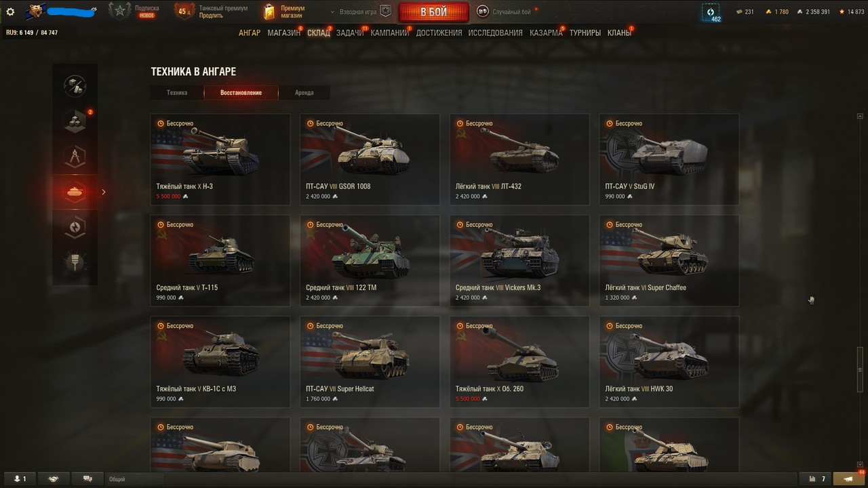Click the platoon shield icon
The height and width of the screenshot is (488, 868).
click(385, 12)
